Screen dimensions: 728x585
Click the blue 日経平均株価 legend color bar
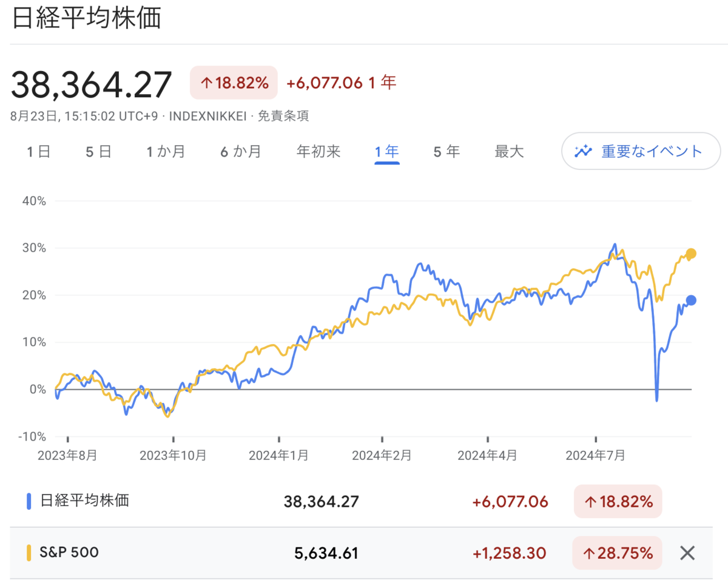(29, 501)
